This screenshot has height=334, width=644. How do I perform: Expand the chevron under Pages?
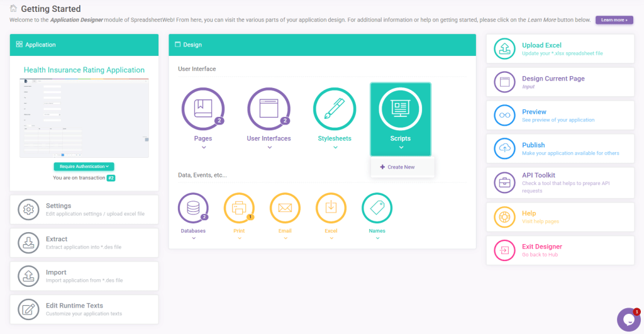204,148
